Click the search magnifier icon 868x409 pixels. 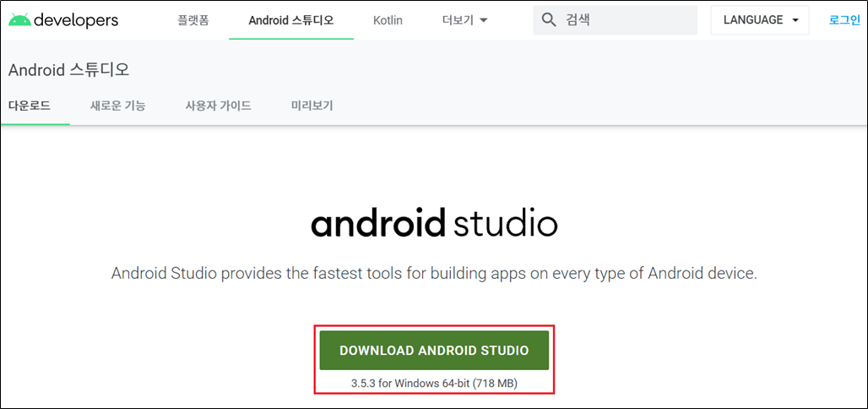(548, 20)
